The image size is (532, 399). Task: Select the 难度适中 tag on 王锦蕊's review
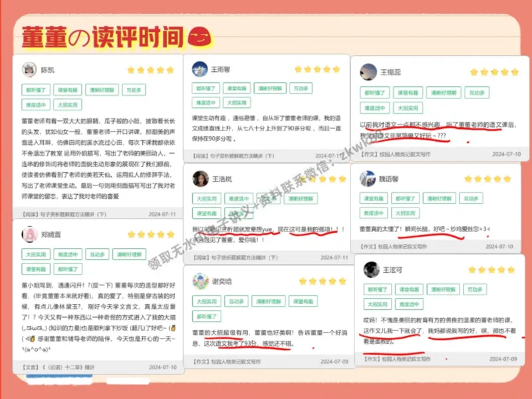374,108
